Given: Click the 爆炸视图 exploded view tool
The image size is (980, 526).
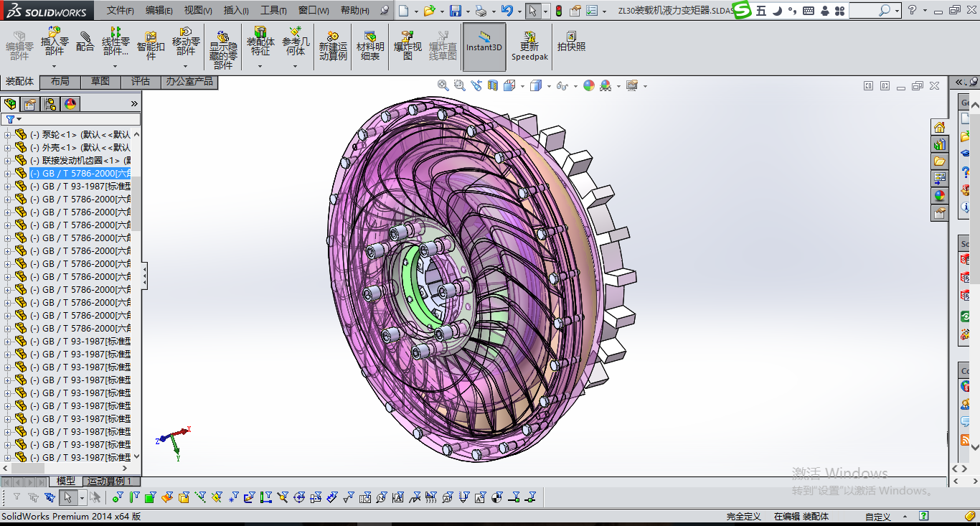Looking at the screenshot, I should click(407, 45).
